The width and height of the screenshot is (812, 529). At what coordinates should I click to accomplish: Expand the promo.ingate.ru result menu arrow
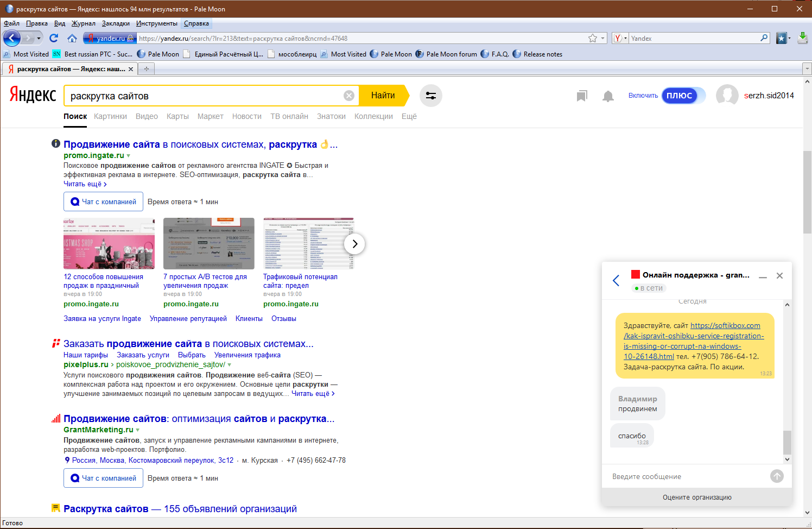click(129, 156)
